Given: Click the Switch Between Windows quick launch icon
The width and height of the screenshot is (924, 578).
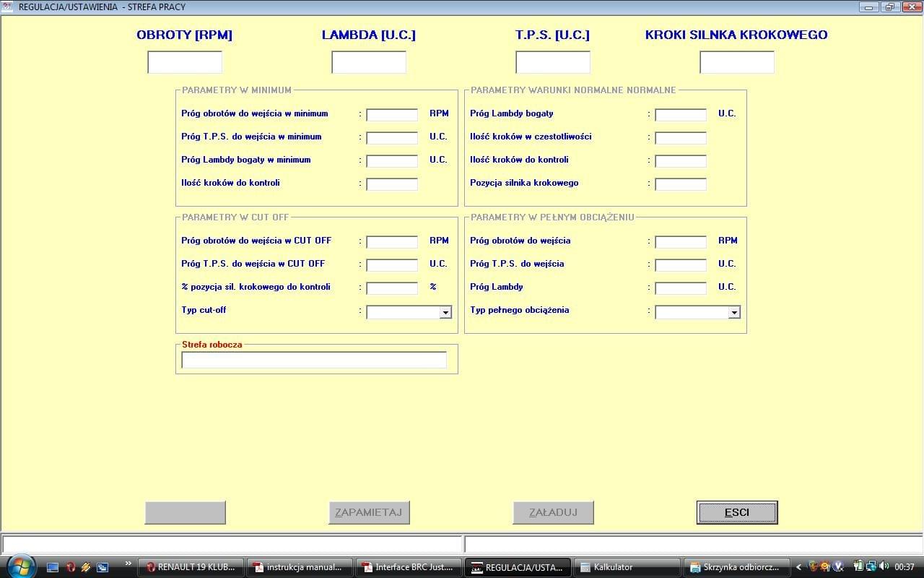Looking at the screenshot, I should point(103,567).
